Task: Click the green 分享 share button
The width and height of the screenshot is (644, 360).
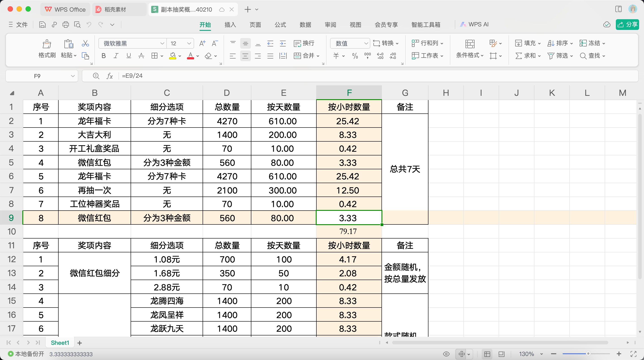Action: pyautogui.click(x=627, y=25)
